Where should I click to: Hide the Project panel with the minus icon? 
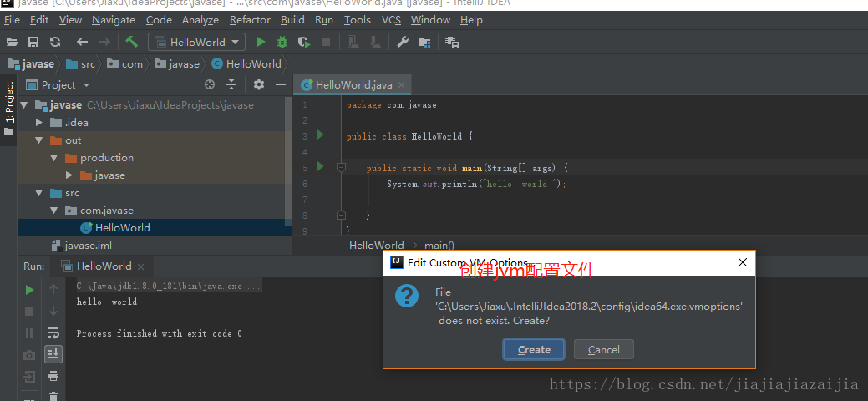281,84
